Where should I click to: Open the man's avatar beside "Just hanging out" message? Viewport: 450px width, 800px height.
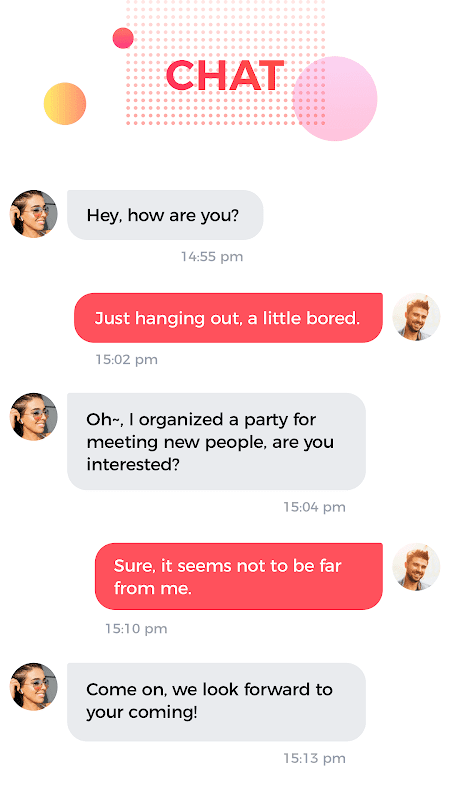point(416,317)
